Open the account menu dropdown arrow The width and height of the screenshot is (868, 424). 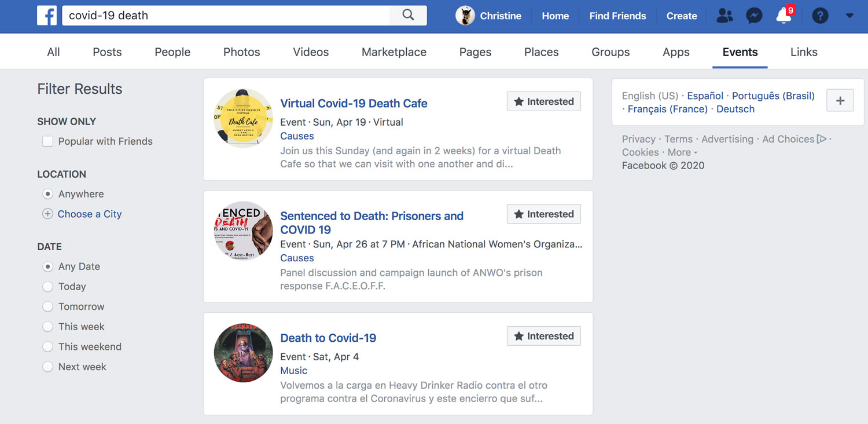tap(849, 16)
